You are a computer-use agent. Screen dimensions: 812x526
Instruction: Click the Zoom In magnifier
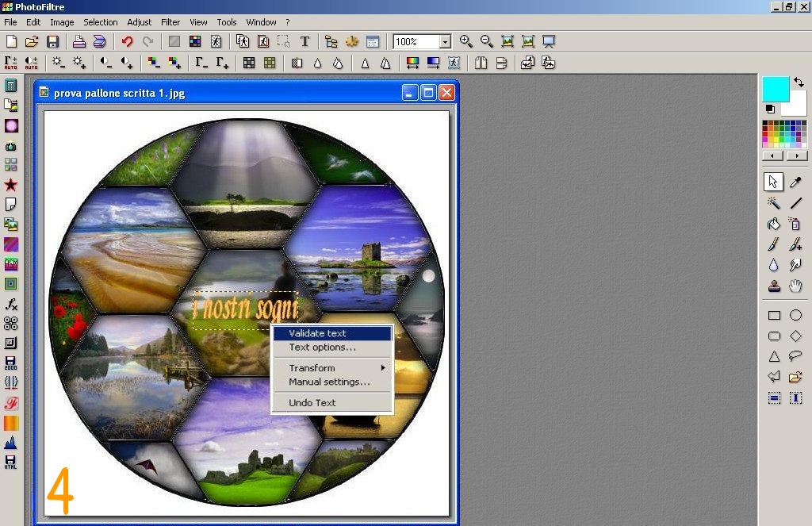466,42
